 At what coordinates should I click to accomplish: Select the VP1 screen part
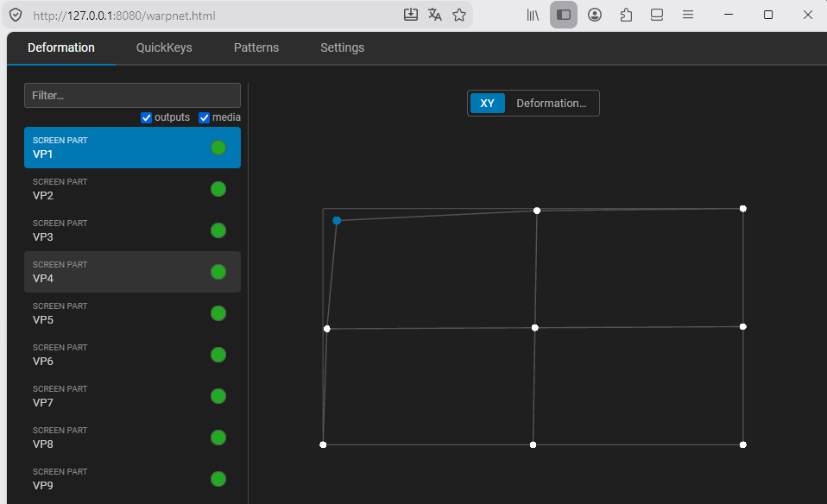click(132, 148)
